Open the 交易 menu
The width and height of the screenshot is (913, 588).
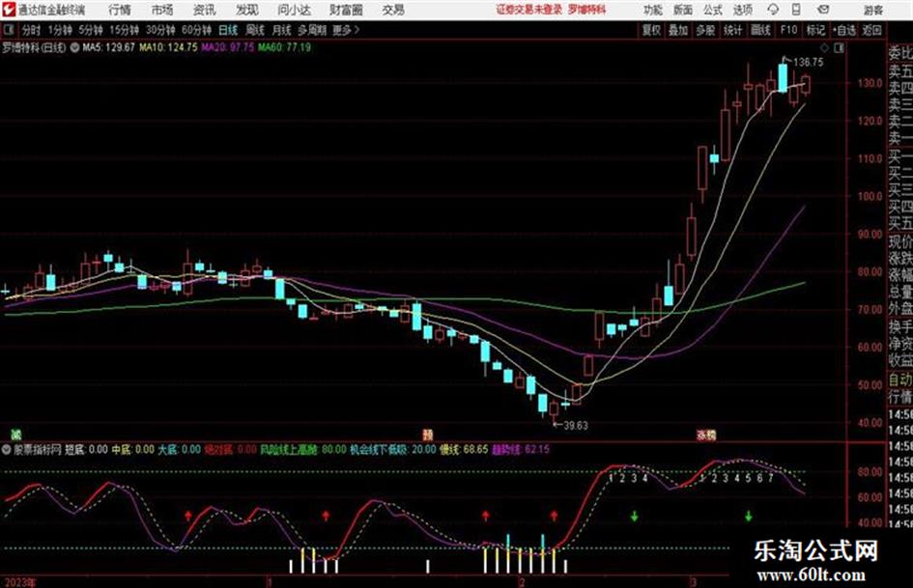click(393, 10)
